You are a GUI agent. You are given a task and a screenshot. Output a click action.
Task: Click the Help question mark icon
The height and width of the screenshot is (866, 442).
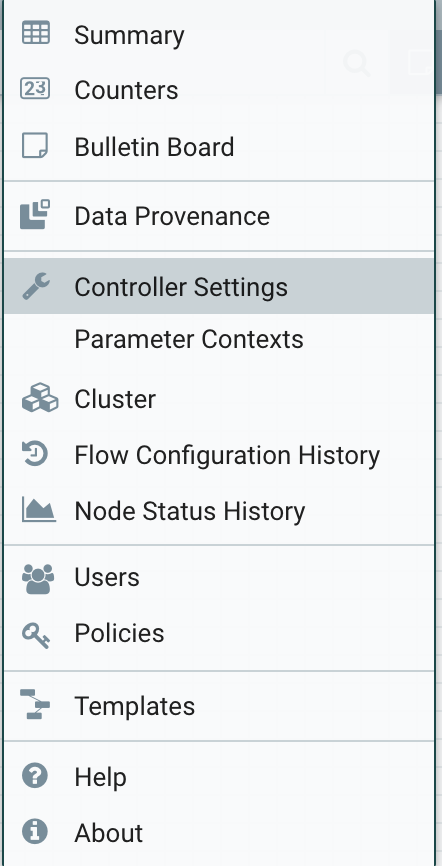pyautogui.click(x=35, y=776)
